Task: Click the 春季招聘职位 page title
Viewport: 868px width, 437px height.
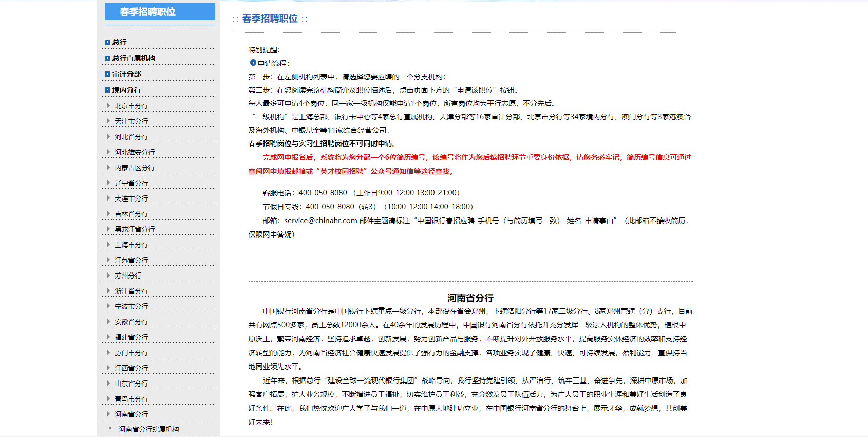Action: click(270, 19)
